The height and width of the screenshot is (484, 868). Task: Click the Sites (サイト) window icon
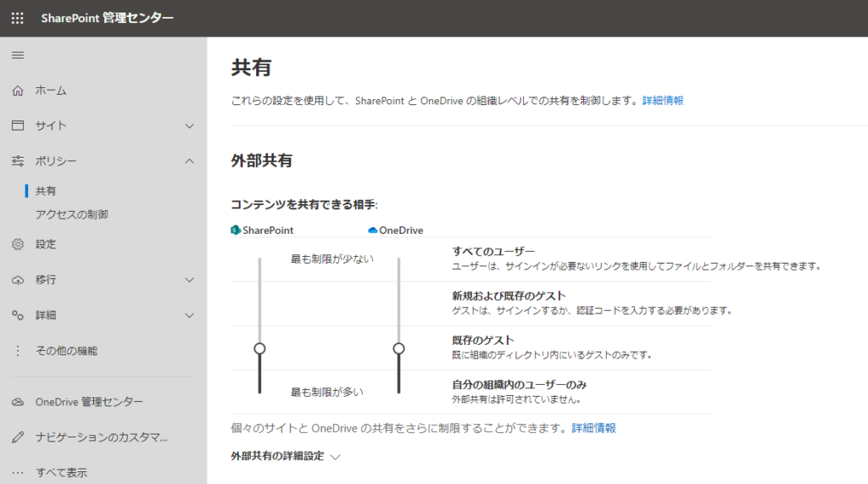coord(18,125)
